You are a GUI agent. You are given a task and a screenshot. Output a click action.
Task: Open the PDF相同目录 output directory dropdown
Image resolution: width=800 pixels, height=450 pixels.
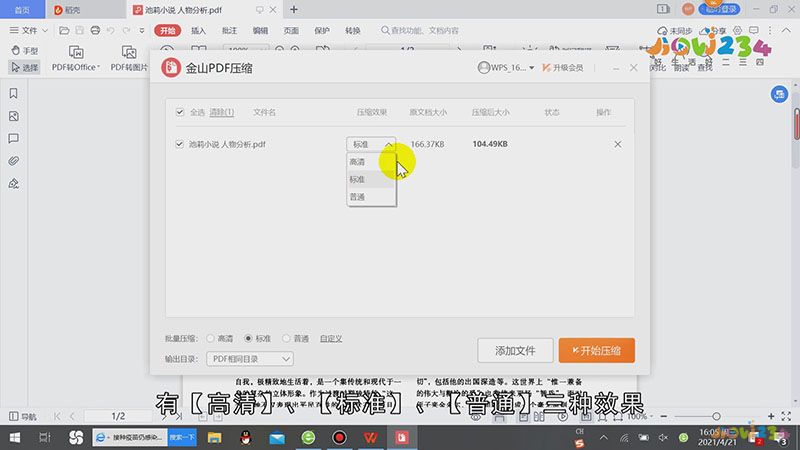(250, 359)
